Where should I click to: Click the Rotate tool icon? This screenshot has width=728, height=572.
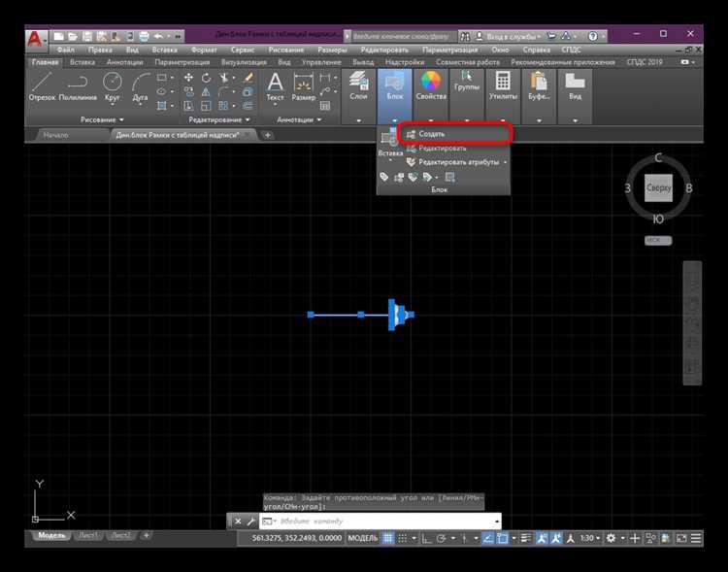tap(206, 77)
